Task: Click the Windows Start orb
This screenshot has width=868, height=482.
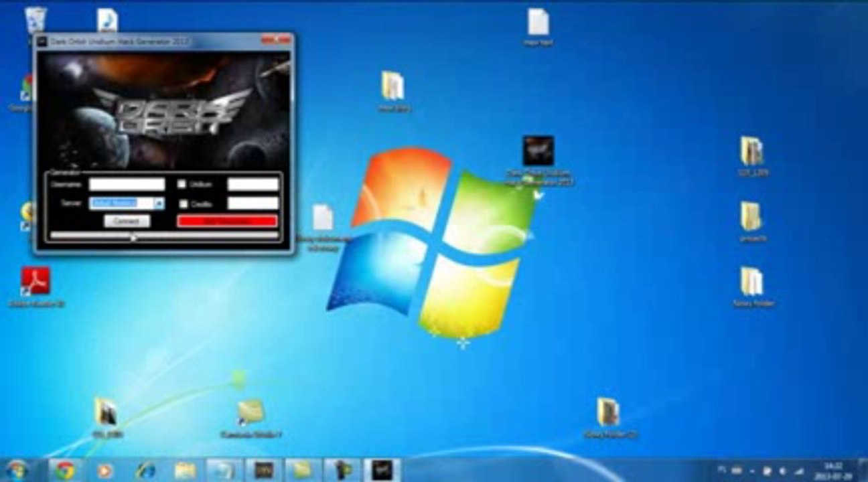Action: (x=17, y=470)
